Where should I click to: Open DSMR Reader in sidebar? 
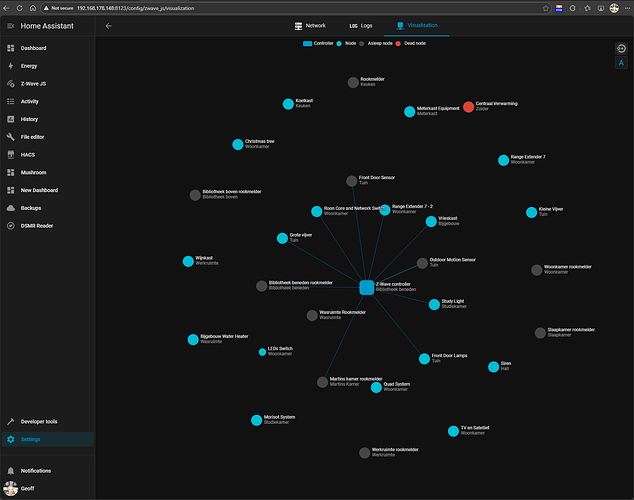point(48,226)
